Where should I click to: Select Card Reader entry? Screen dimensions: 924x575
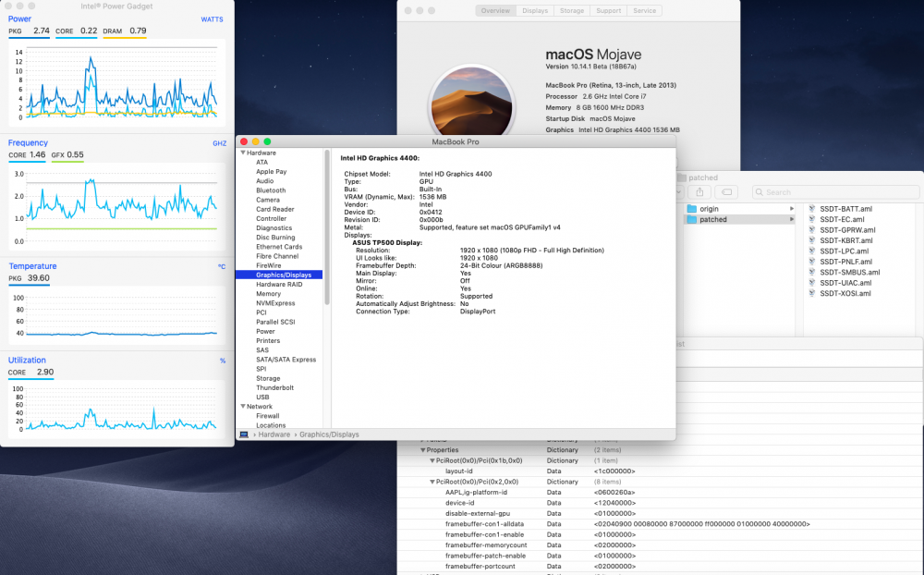point(274,209)
